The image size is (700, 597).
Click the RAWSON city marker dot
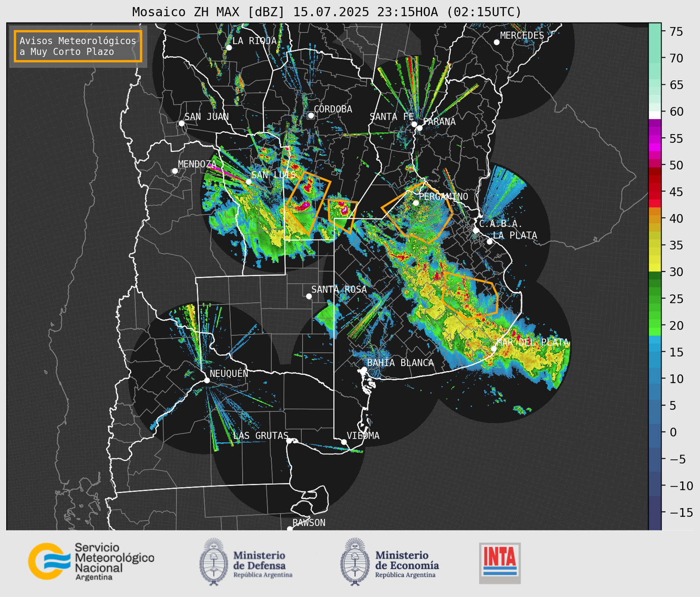pyautogui.click(x=290, y=528)
